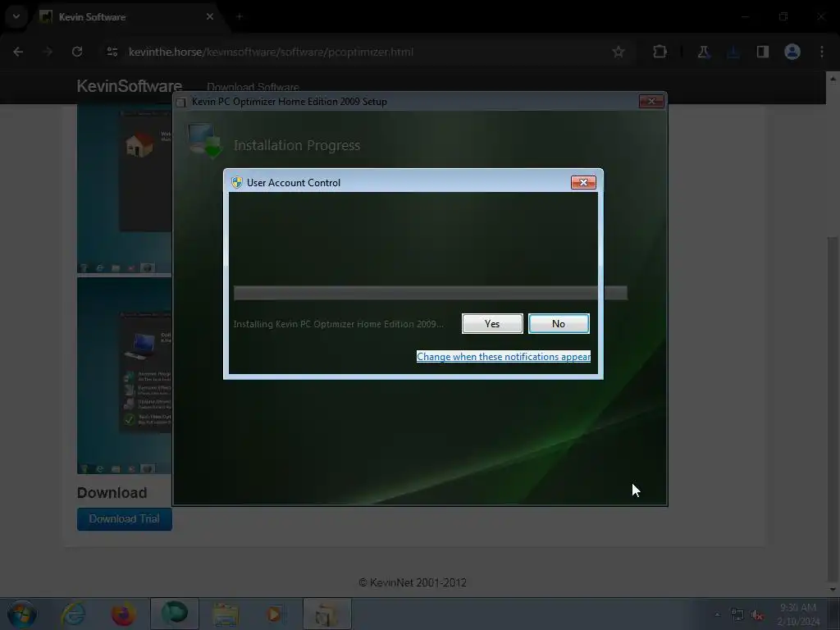Image resolution: width=840 pixels, height=630 pixels.
Task: Click the network tray icon
Action: pyautogui.click(x=737, y=615)
